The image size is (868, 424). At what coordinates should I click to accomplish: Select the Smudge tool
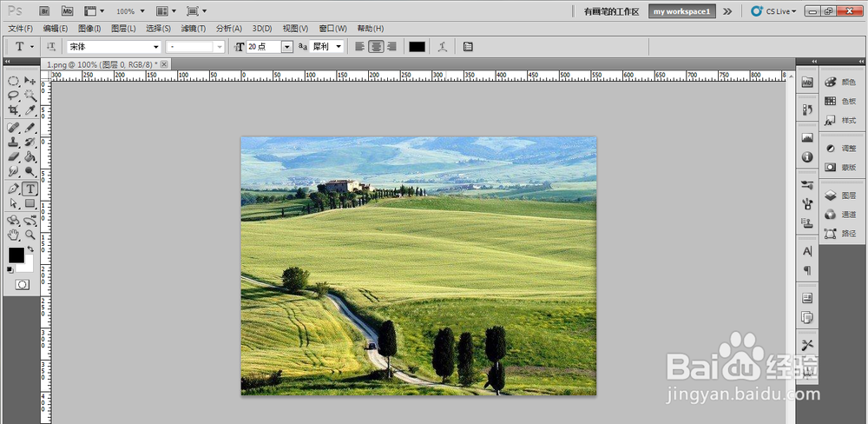click(14, 171)
